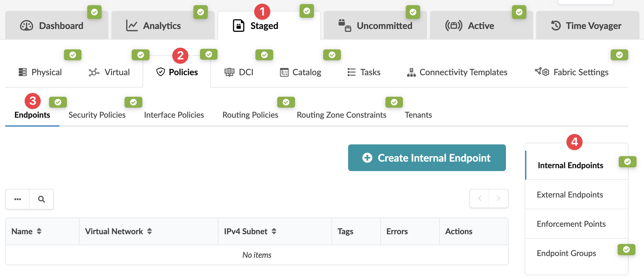Click the Analytics chart icon
The width and height of the screenshot is (644, 279).
(x=132, y=26)
